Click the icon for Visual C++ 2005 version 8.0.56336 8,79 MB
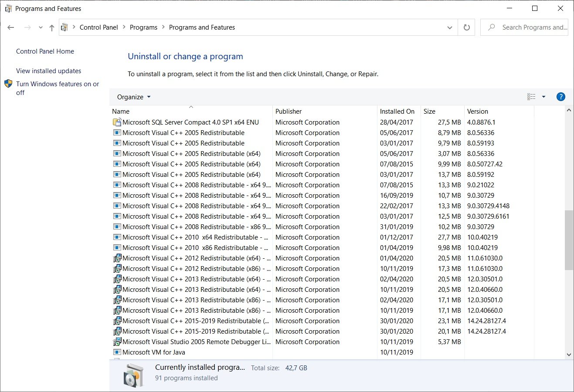 tap(117, 133)
